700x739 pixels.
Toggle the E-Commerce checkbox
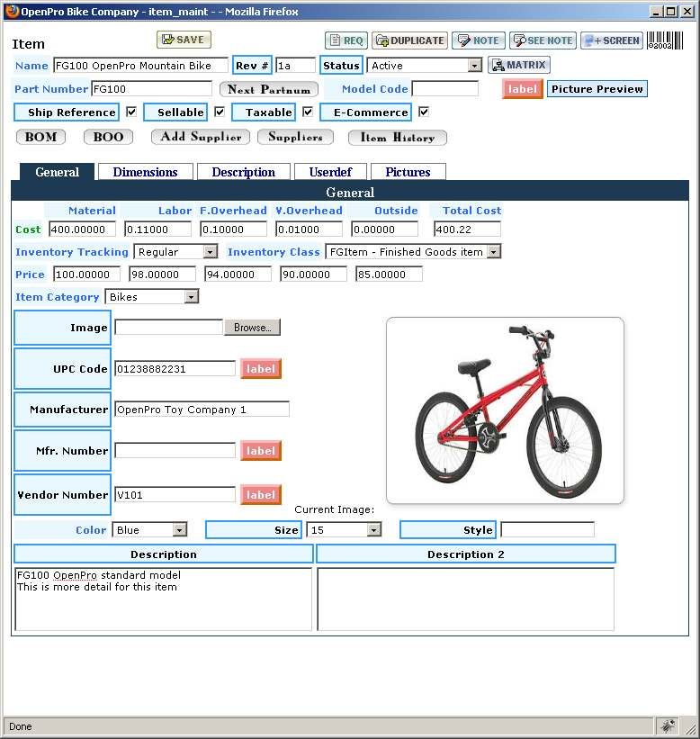pyautogui.click(x=424, y=113)
